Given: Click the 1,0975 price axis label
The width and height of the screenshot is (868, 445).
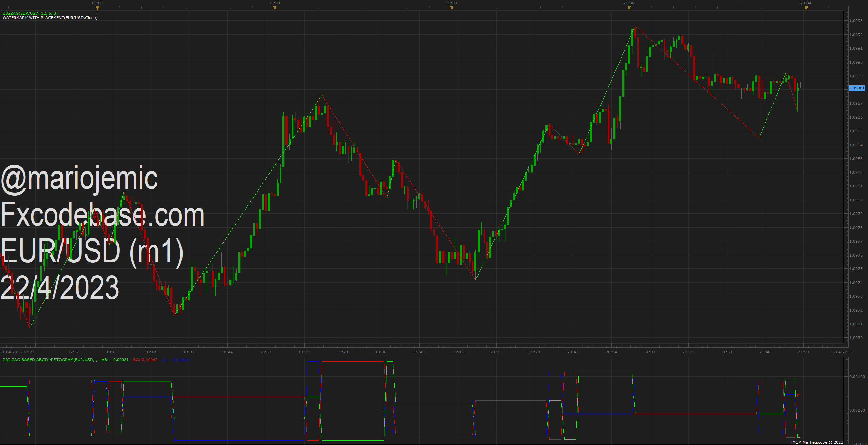Looking at the screenshot, I should [856, 269].
